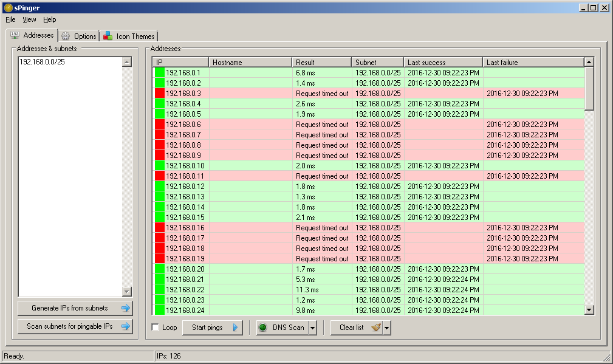The height and width of the screenshot is (364, 613).
Task: Click the colored blocks Icon Themes icon
Action: (108, 36)
